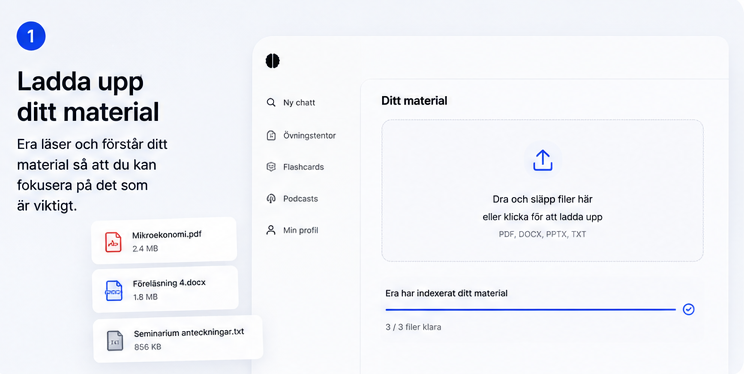Click the Övningstentor document icon
The height and width of the screenshot is (374, 744).
coord(271,135)
